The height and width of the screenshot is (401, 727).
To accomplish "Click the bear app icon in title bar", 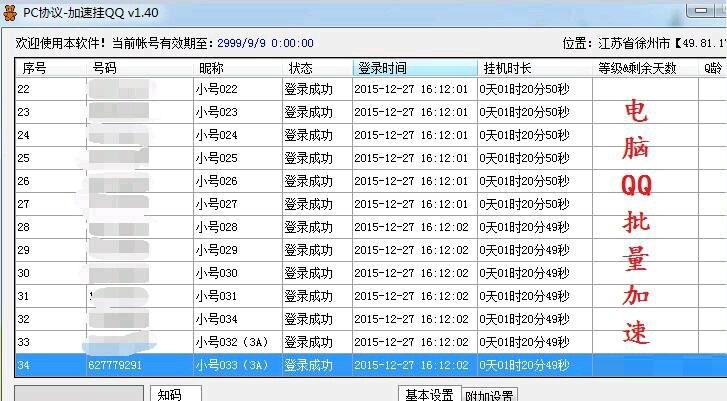I will [10, 13].
